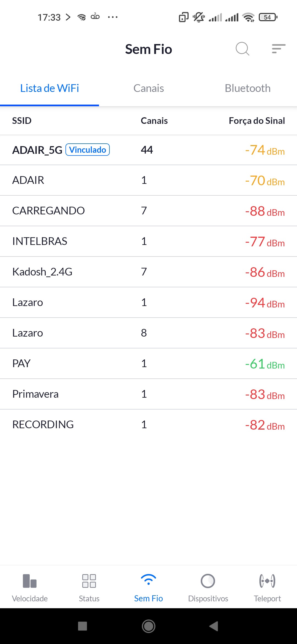Tap the Vinculado badge on ADAIR_5G

click(x=87, y=150)
